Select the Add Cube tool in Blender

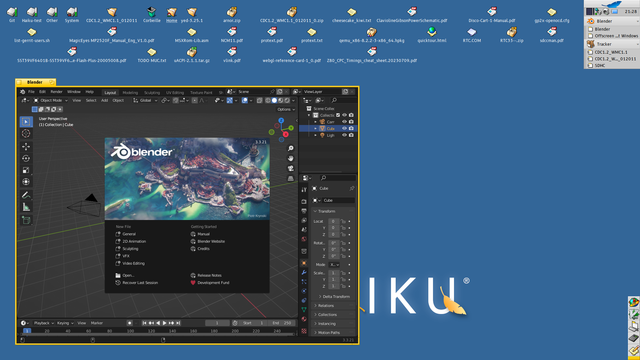26,220
